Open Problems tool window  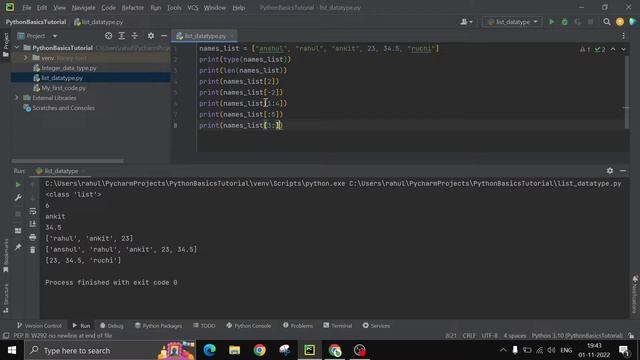pyautogui.click(x=298, y=326)
